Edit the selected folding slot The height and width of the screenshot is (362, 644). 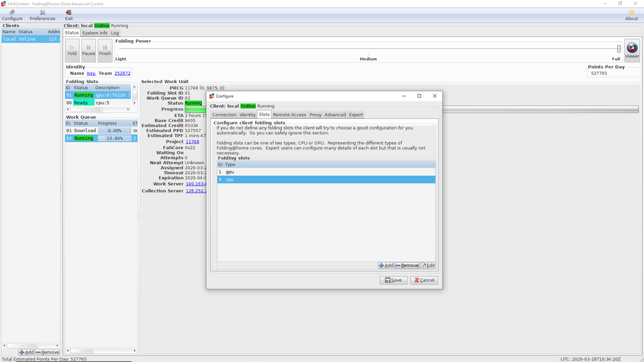tap(428, 265)
